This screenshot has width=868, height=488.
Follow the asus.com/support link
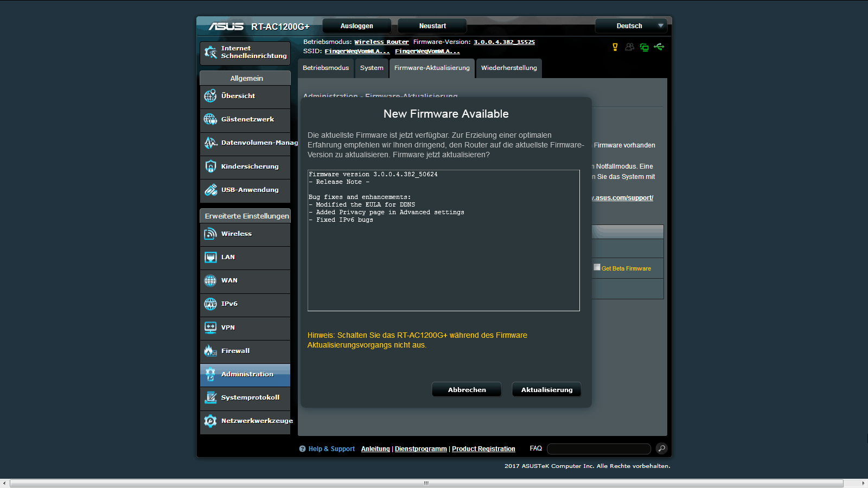pyautogui.click(x=622, y=198)
